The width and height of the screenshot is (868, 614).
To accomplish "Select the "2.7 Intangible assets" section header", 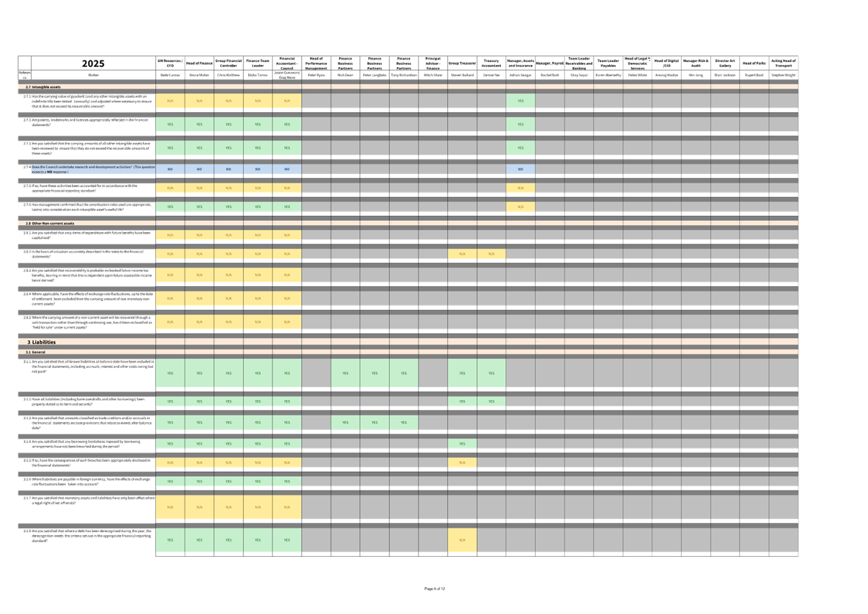I will click(x=43, y=87).
